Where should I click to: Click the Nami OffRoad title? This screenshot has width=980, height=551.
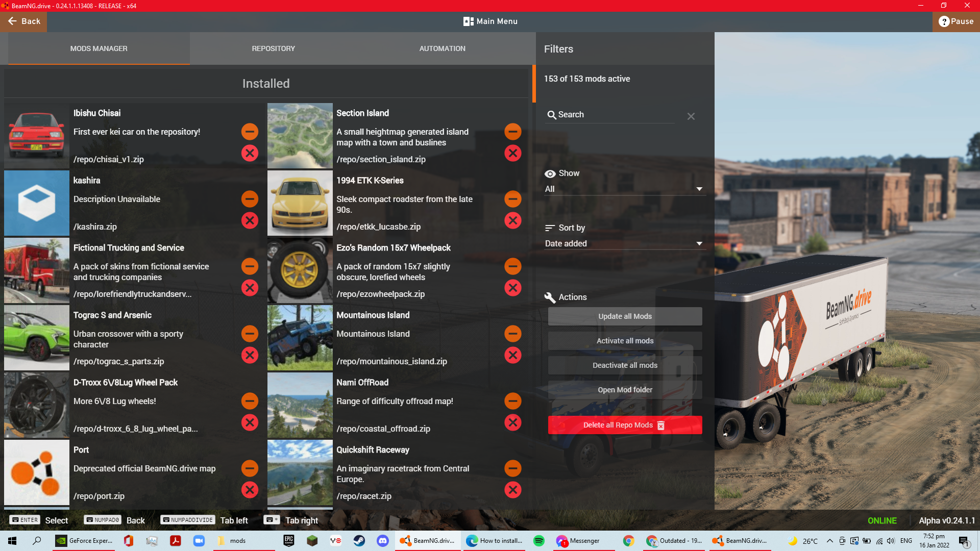362,383
